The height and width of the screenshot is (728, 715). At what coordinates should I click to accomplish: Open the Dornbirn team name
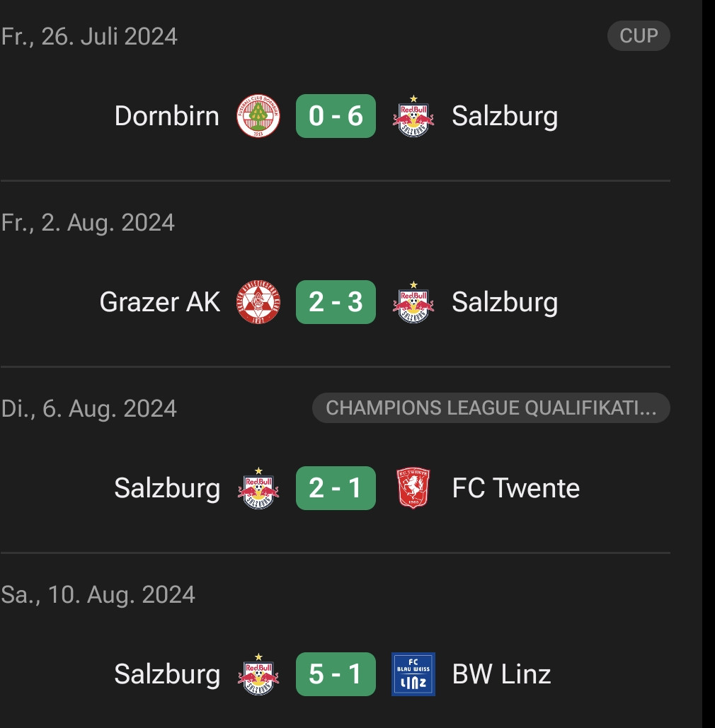pos(167,116)
